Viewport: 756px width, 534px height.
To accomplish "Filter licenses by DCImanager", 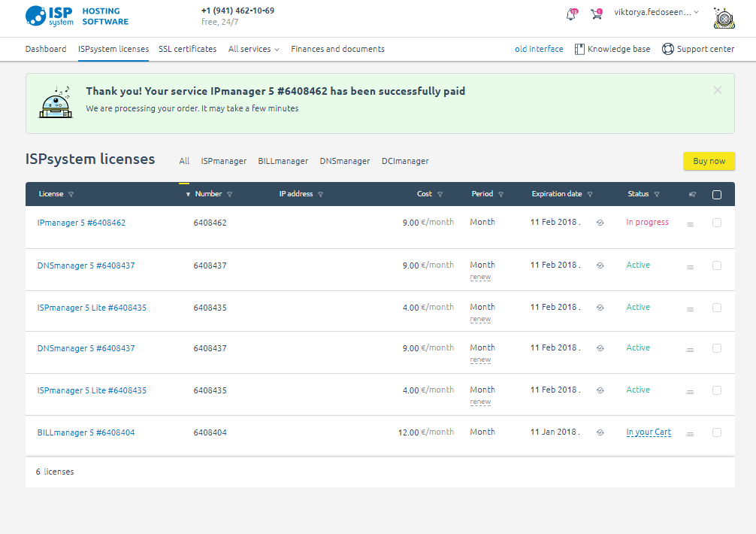I will click(405, 161).
